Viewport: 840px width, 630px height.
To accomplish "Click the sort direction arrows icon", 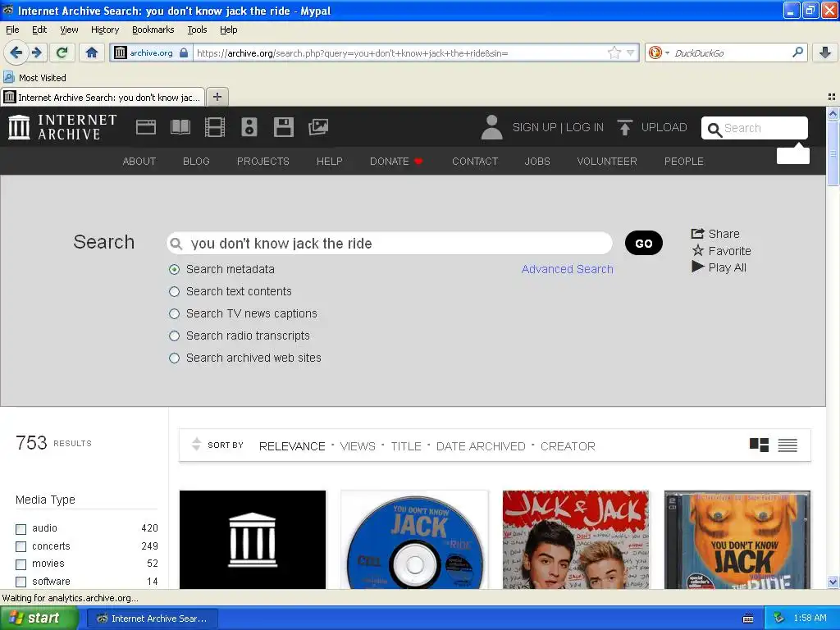I will (x=197, y=444).
